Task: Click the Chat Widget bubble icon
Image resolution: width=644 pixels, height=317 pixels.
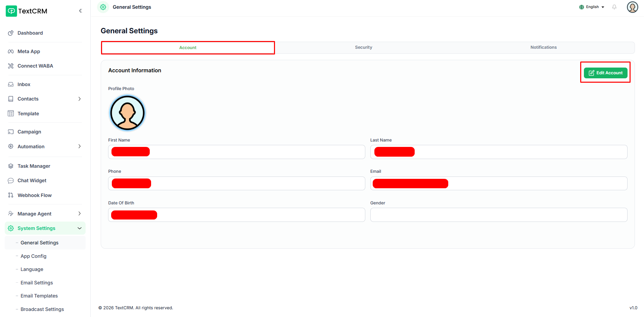Action: coord(11,181)
